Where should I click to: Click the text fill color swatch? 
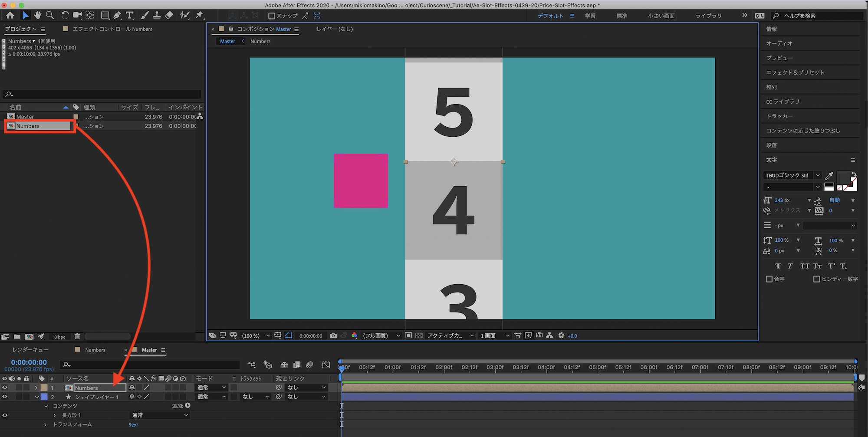tap(843, 177)
